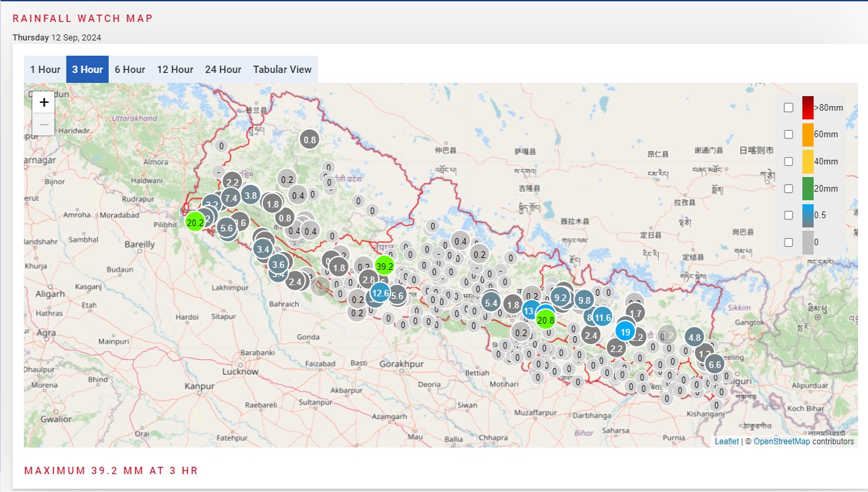This screenshot has height=492, width=868.
Task: Tick the 0 rainfall legend checkbox
Action: 788,242
